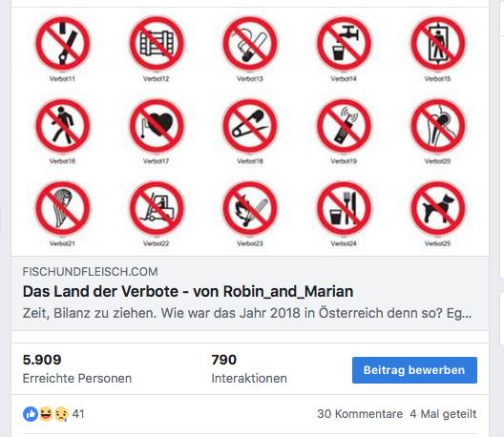
Task: Click the no pedestrians prohibition sign
Action: [62, 126]
